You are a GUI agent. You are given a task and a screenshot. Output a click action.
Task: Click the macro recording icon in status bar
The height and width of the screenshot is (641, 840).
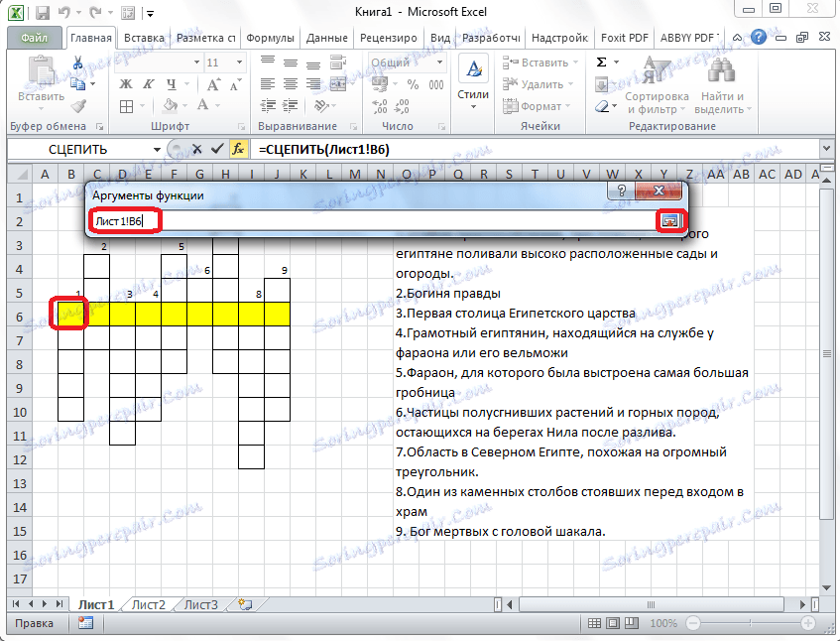click(x=85, y=623)
